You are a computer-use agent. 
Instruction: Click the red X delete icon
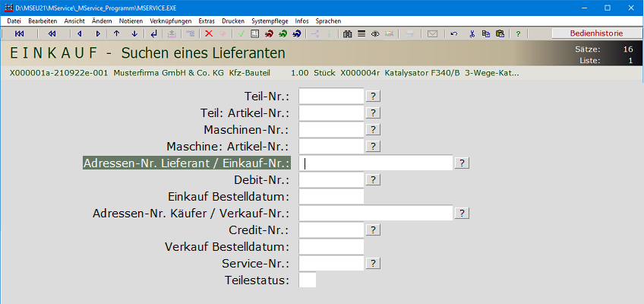pos(209,33)
